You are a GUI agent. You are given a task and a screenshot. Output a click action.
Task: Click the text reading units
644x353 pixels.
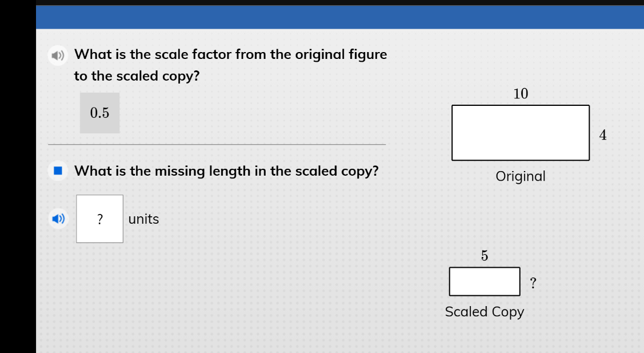[144, 219]
